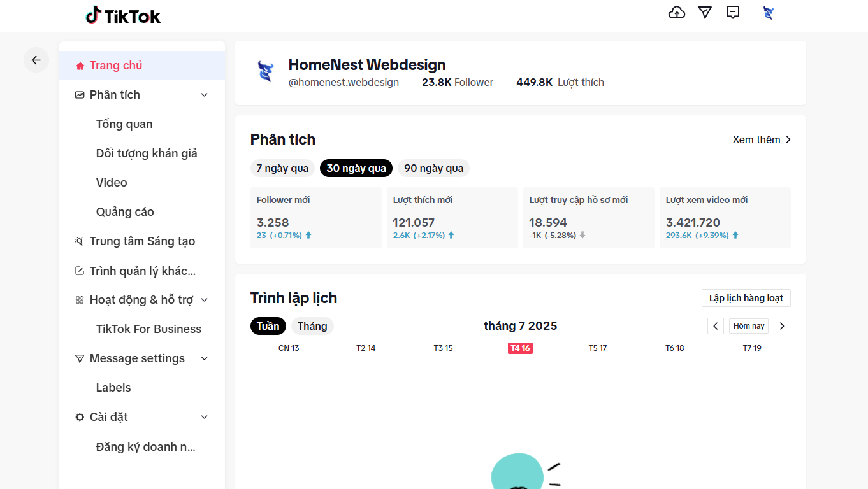Click the back arrow button

point(36,60)
